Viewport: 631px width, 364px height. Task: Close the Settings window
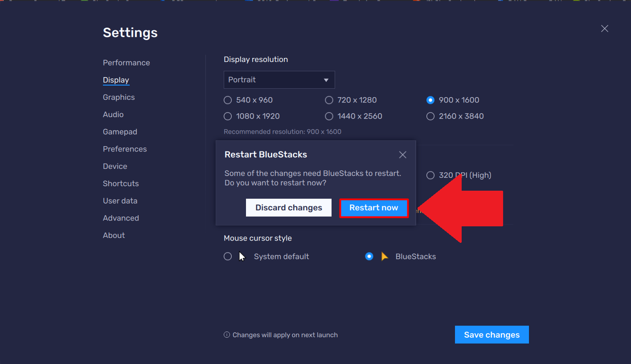coord(605,29)
